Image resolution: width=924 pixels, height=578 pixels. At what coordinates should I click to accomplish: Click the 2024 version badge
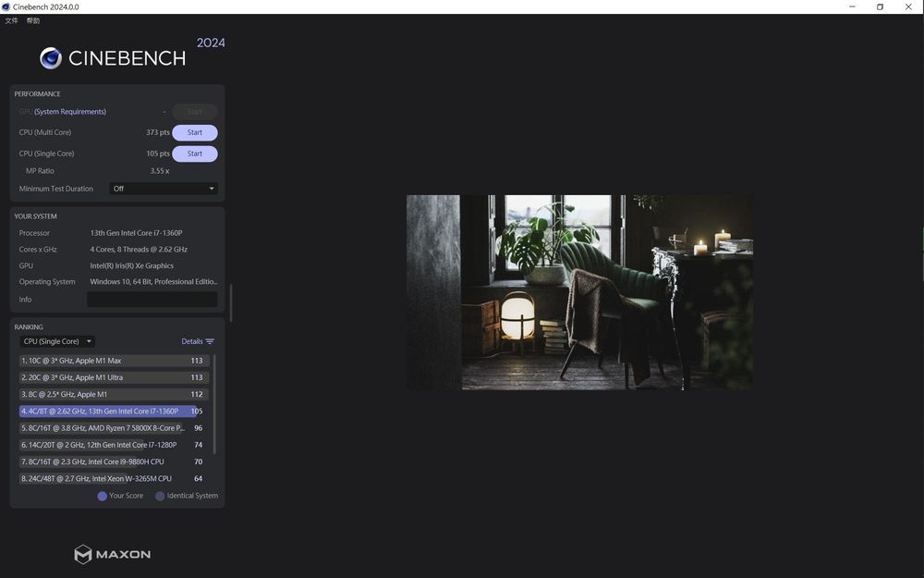point(211,42)
